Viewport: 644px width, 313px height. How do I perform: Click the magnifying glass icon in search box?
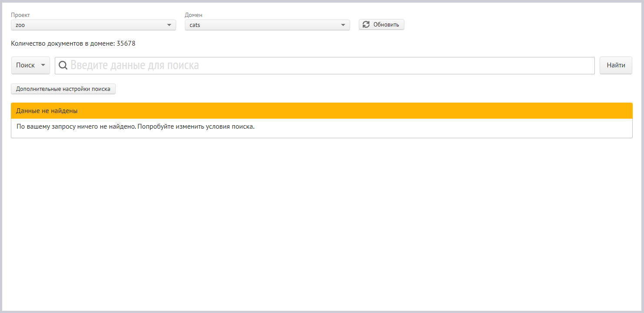click(63, 65)
